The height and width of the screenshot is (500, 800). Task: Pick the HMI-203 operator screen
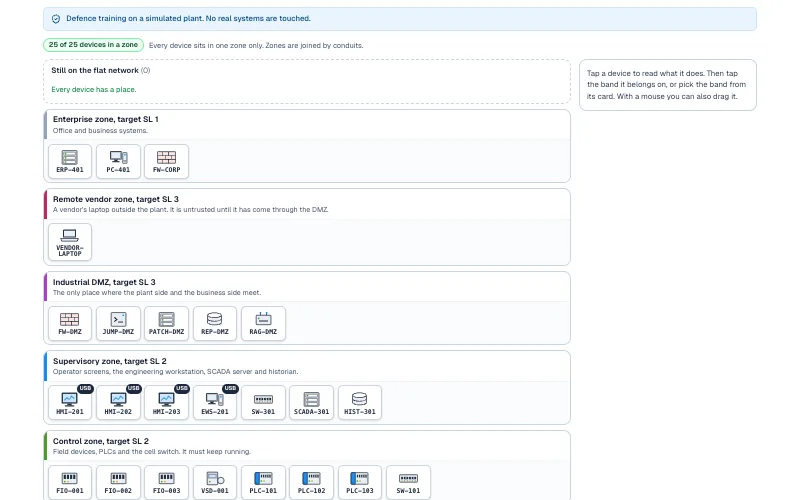166,403
